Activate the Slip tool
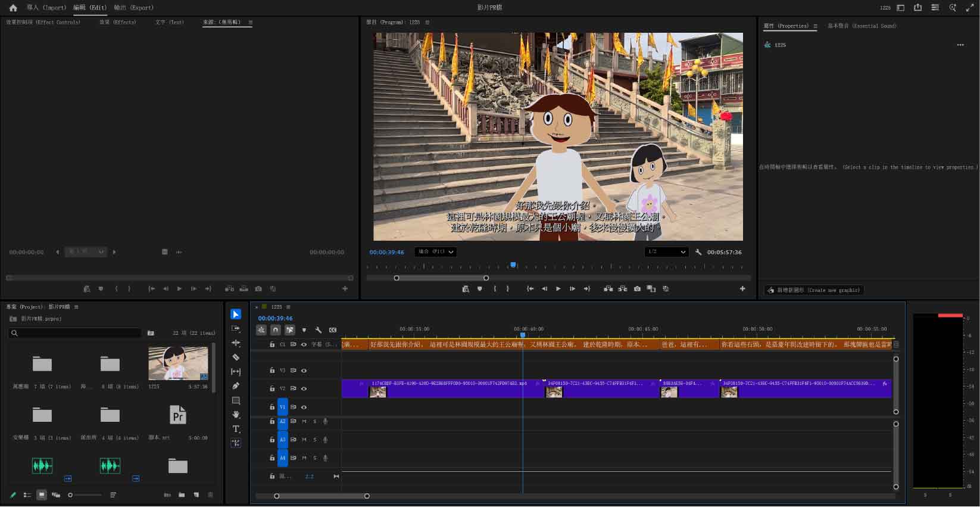This screenshot has width=980, height=507. point(236,371)
